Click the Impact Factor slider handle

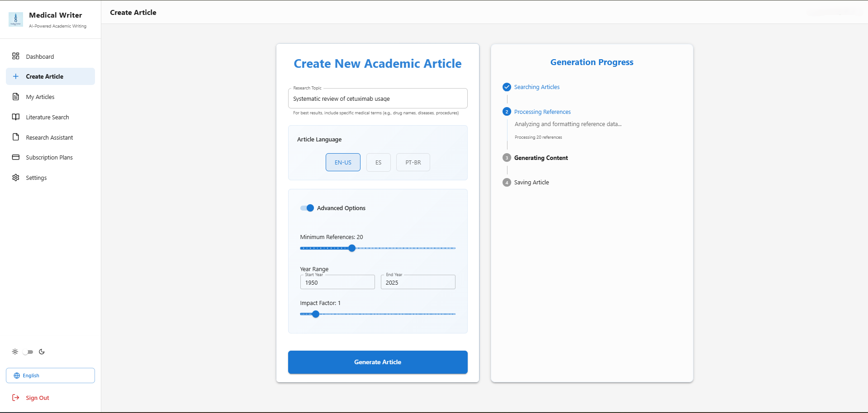315,314
